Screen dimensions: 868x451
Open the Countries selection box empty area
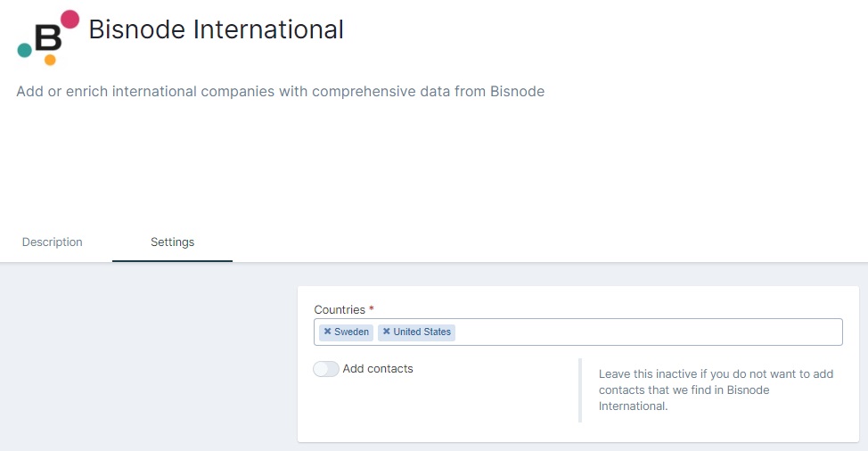pyautogui.click(x=648, y=332)
